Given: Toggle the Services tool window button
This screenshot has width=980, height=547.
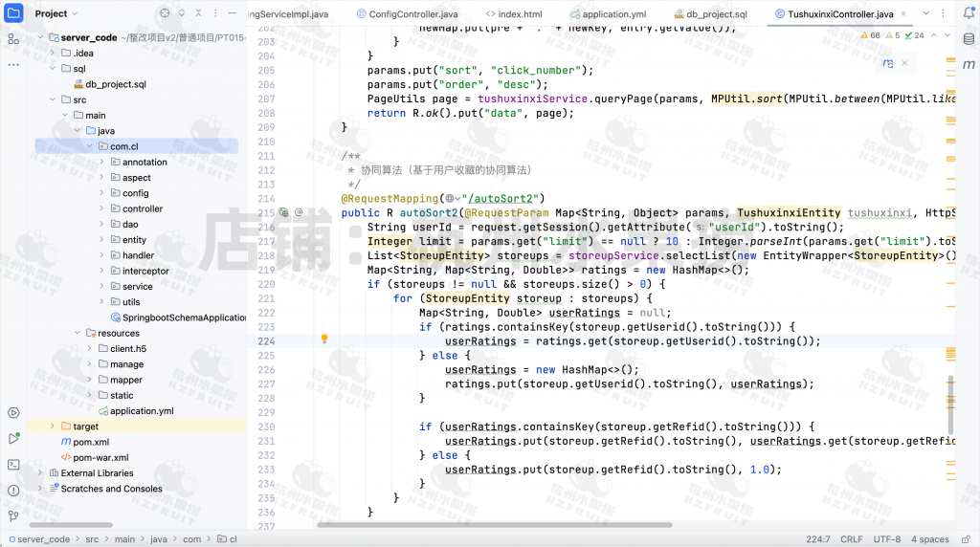Looking at the screenshot, I should pyautogui.click(x=13, y=413).
